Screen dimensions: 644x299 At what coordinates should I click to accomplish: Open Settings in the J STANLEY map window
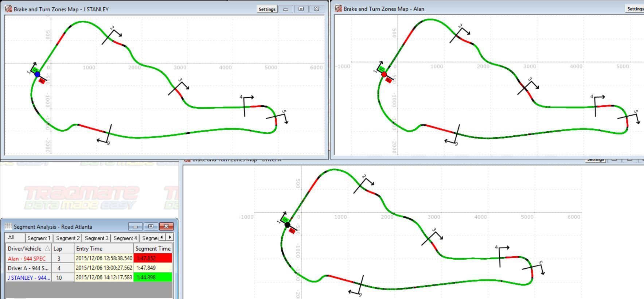click(x=267, y=9)
